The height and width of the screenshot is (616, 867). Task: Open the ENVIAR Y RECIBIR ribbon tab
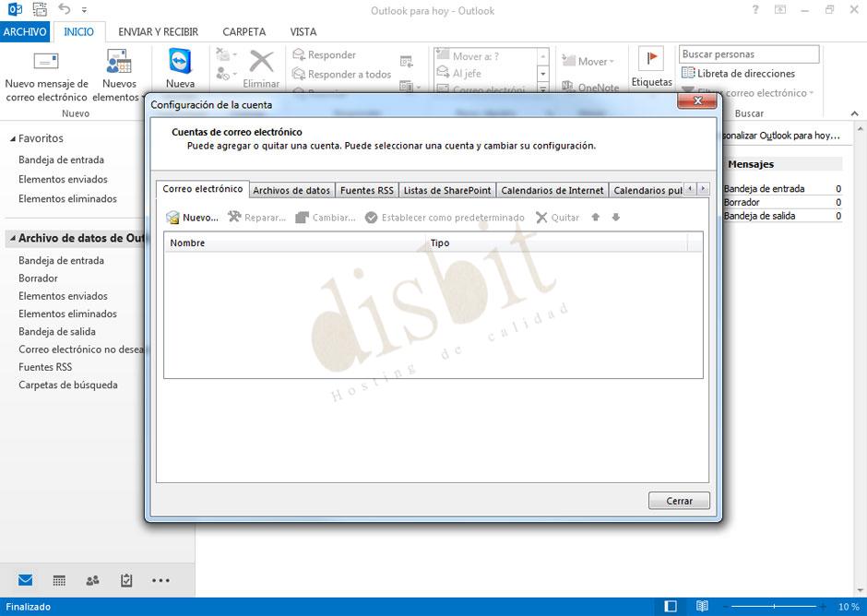[x=157, y=31]
